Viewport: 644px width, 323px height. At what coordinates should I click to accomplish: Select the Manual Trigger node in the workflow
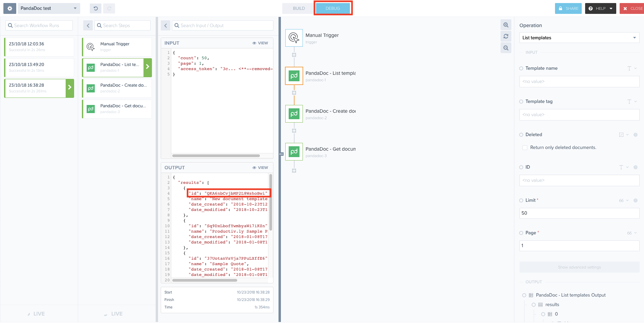point(294,38)
